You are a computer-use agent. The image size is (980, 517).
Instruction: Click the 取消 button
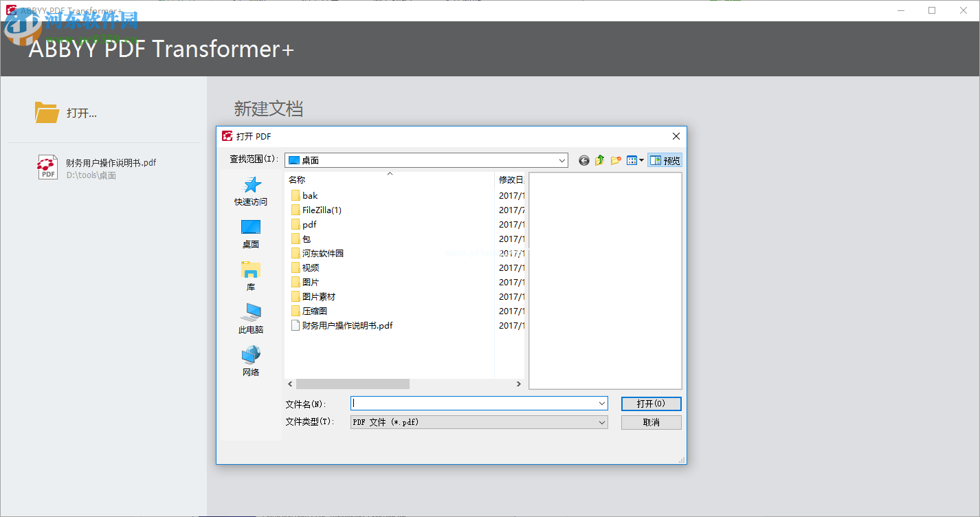pyautogui.click(x=651, y=422)
